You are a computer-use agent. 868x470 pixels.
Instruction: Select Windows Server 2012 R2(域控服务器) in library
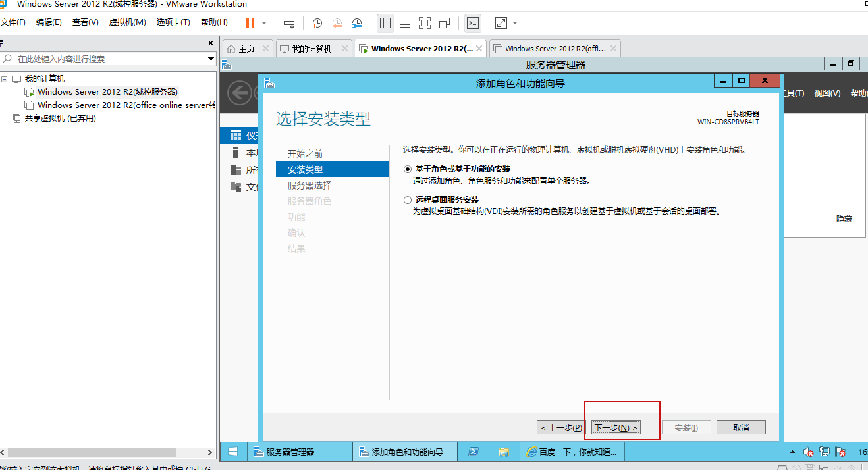point(107,92)
